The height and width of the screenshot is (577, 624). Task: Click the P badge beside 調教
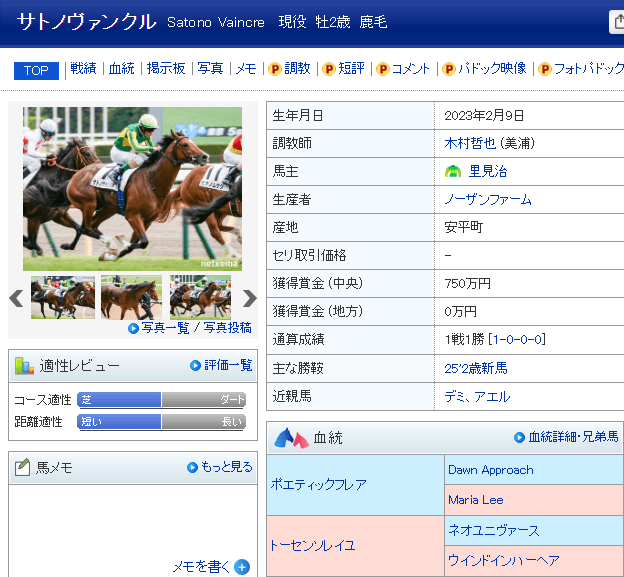(x=275, y=69)
